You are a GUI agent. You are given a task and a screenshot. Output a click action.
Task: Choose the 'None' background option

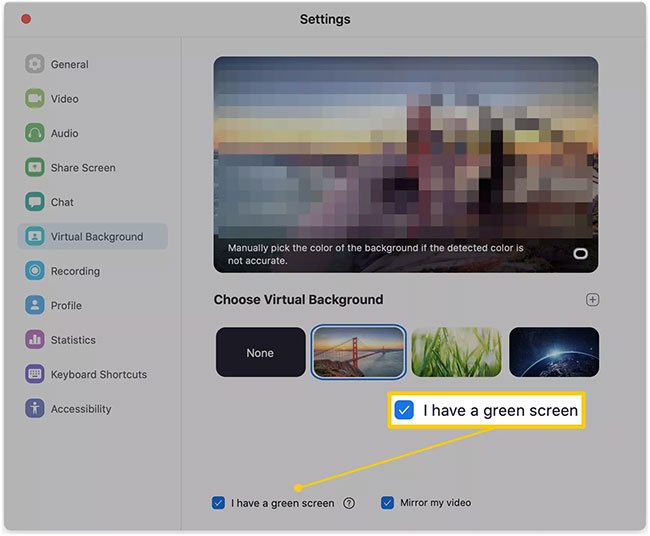pyautogui.click(x=260, y=353)
